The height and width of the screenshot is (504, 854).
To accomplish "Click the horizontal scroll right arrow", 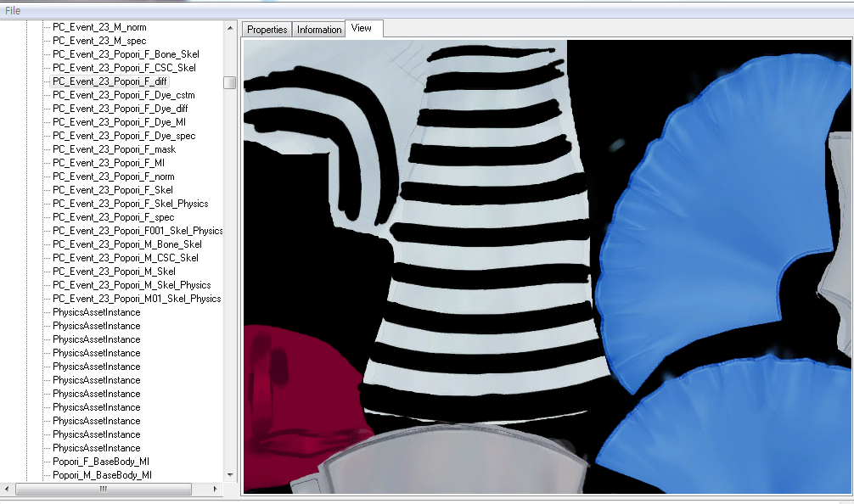I will tap(216, 489).
